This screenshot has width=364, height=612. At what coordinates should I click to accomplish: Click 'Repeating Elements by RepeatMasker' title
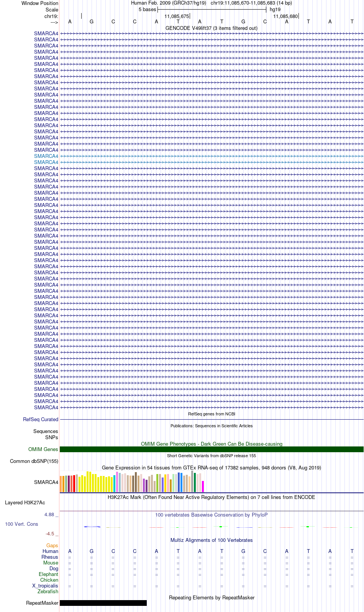(212, 597)
